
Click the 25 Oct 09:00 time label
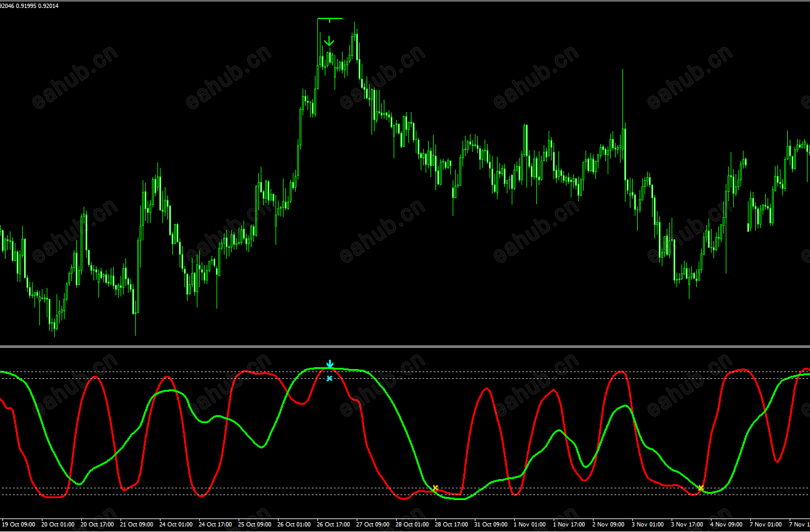(x=255, y=525)
